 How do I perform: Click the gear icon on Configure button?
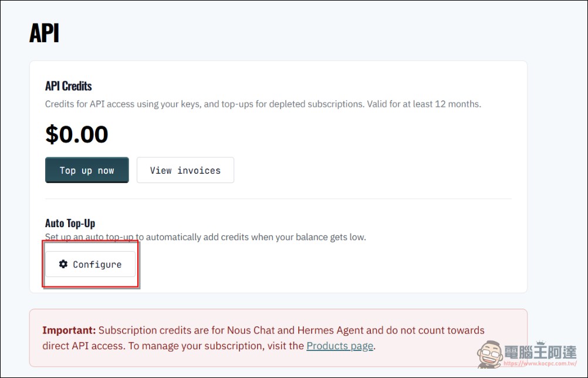point(63,265)
